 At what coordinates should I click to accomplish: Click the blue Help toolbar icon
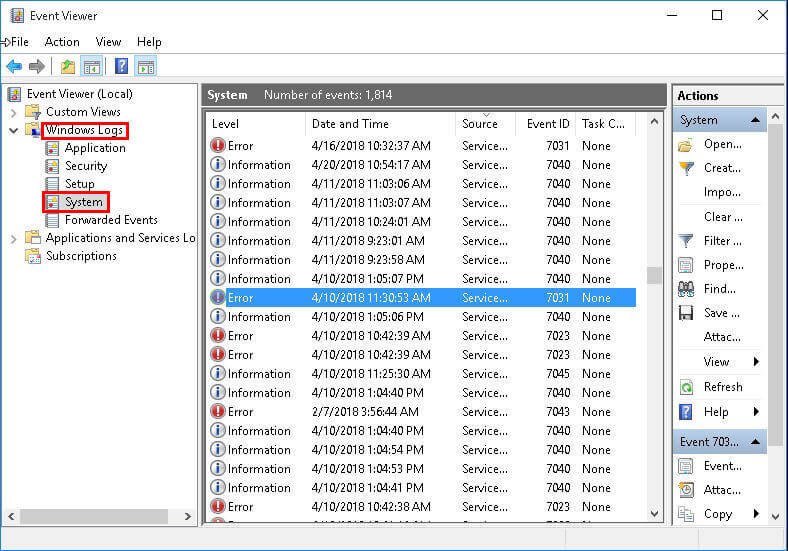(121, 67)
